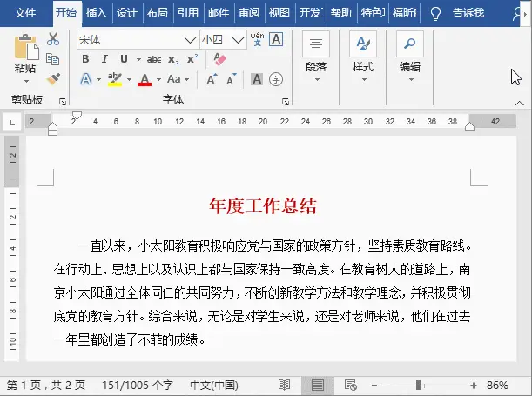Screen dimensions: 532x396
Task: Collapse the ribbon with chevron
Action: [x=519, y=103]
